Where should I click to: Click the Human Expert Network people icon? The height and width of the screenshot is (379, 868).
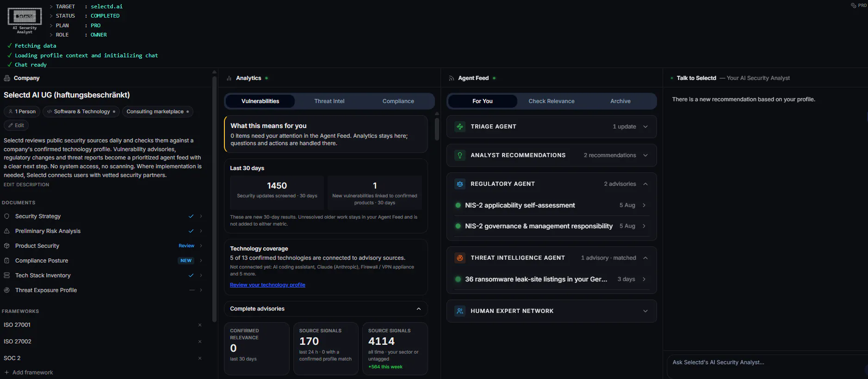click(460, 311)
